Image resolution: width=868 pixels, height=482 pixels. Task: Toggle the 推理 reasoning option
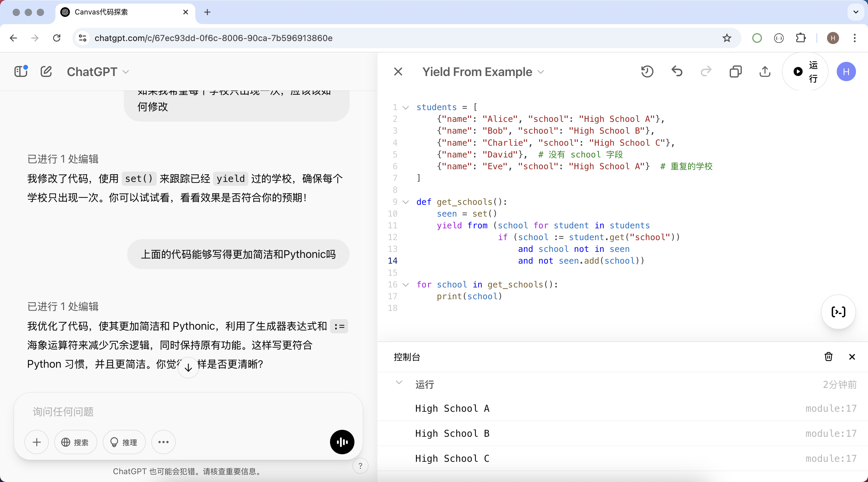[124, 442]
